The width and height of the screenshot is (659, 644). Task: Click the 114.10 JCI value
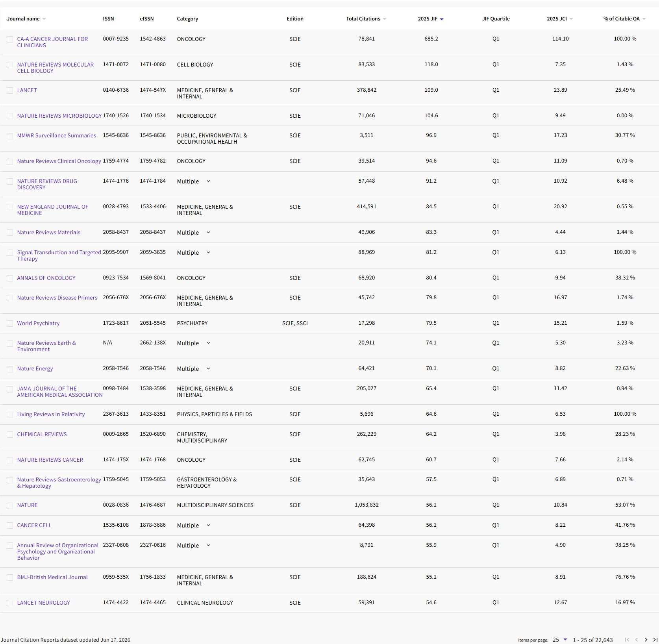click(560, 39)
